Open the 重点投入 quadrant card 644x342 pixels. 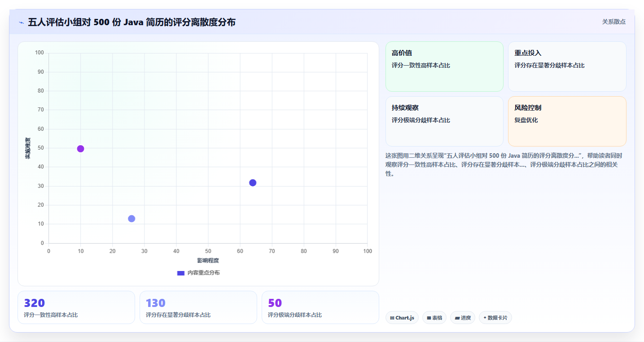tap(567, 67)
